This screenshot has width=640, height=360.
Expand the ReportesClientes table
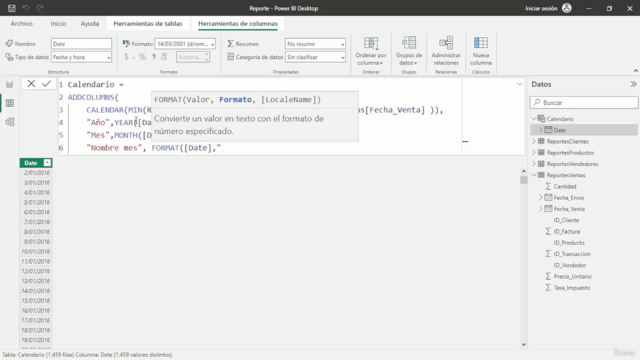(533, 141)
